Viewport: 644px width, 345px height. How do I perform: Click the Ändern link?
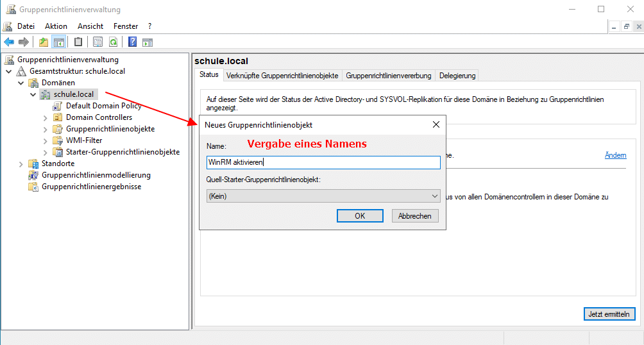(x=615, y=155)
